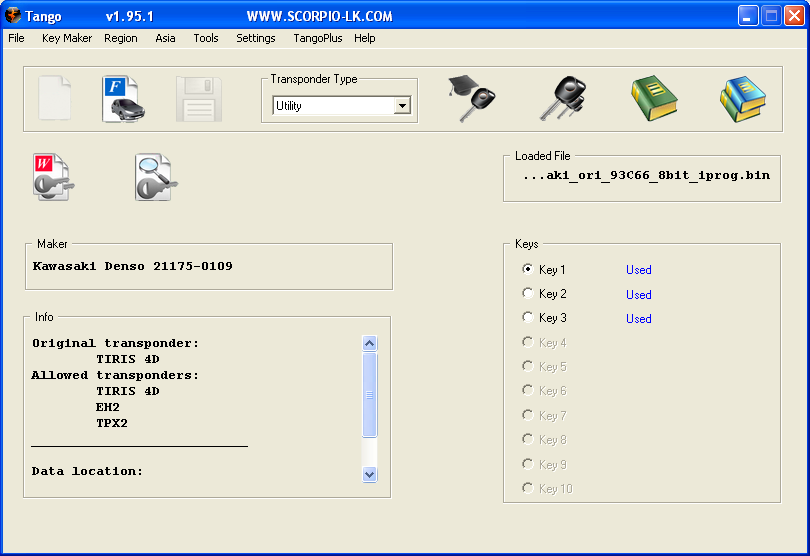Open key learning graduation cap icon
810x556 pixels.
(472, 98)
